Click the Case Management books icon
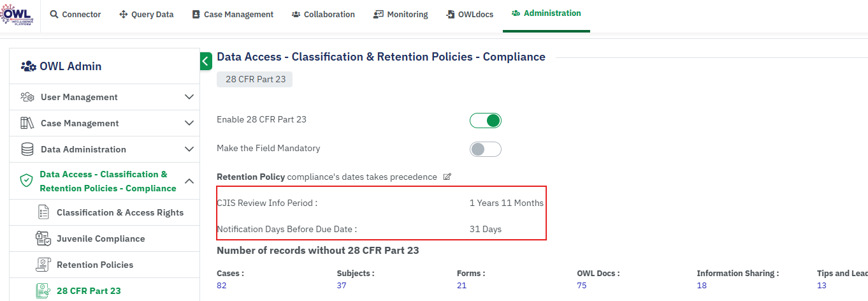 pos(27,123)
